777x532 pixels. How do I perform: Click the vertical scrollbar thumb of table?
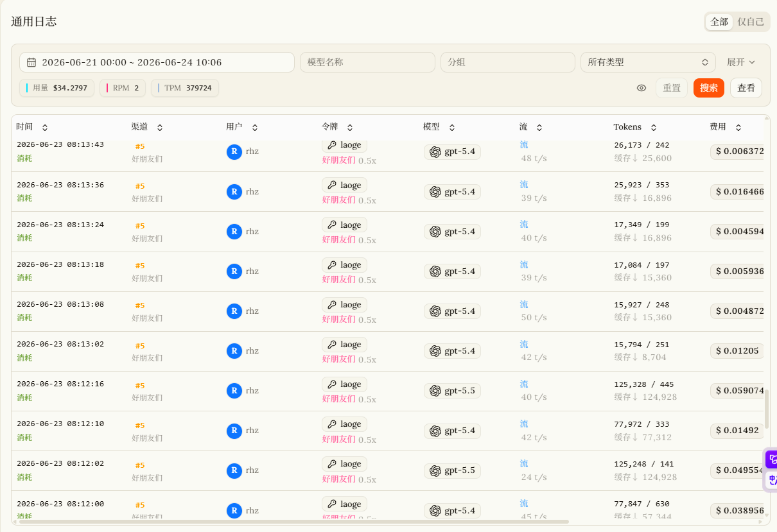pyautogui.click(x=766, y=409)
